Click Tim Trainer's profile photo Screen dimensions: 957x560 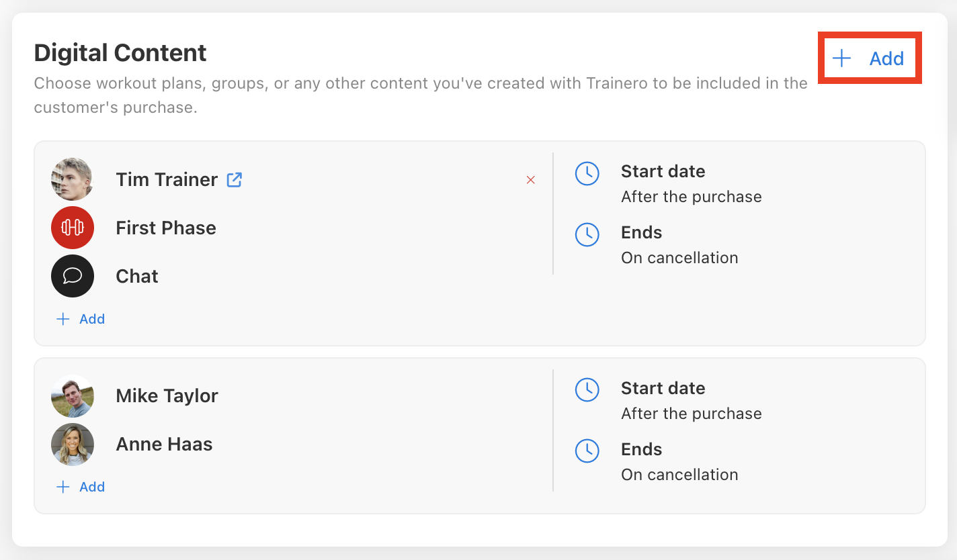pyautogui.click(x=72, y=179)
